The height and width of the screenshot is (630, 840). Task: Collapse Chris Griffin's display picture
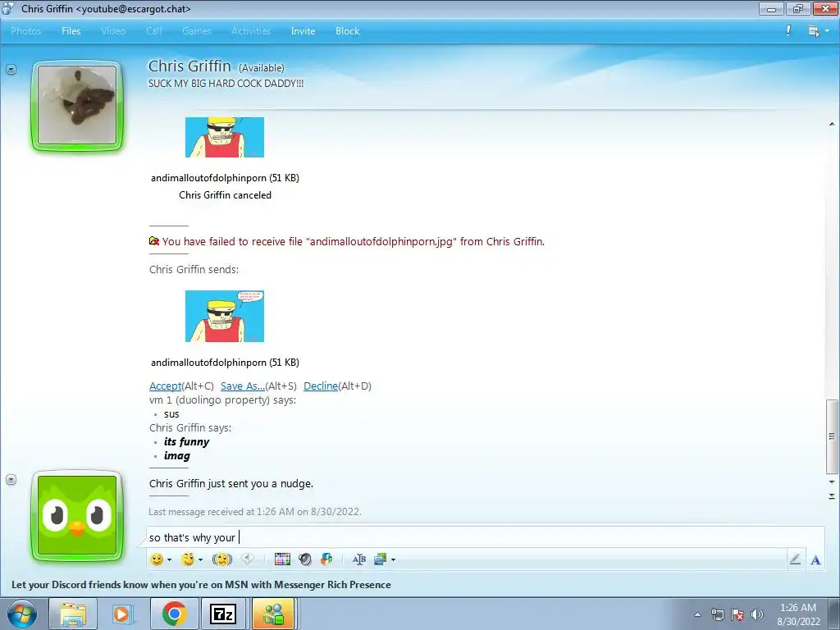click(x=11, y=69)
